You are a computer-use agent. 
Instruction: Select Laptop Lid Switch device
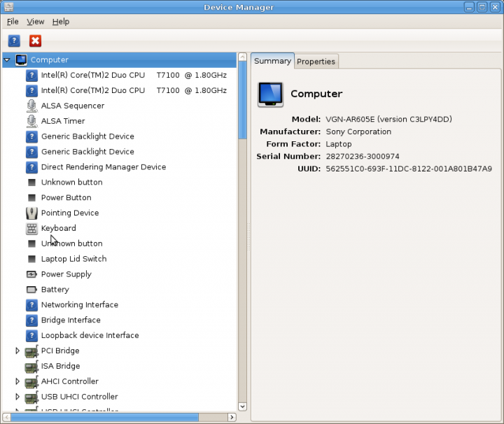pyautogui.click(x=73, y=259)
